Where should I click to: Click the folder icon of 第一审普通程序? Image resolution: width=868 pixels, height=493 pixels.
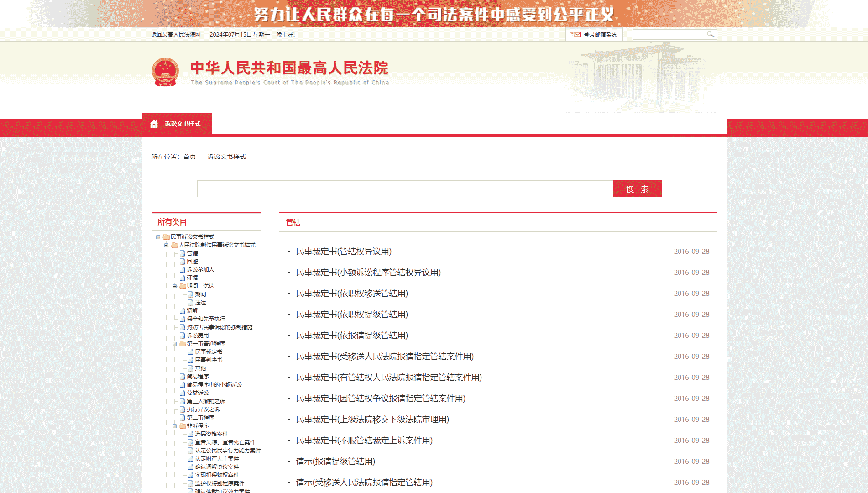point(183,344)
